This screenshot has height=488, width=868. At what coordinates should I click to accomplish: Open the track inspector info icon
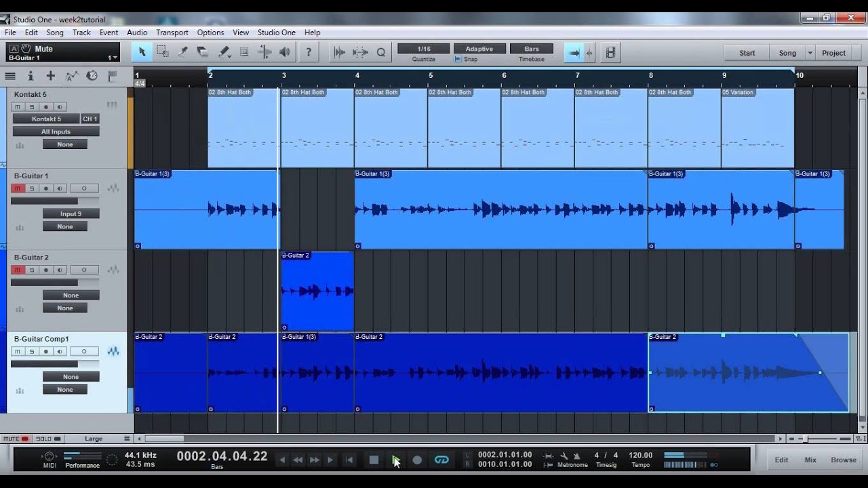[x=30, y=76]
